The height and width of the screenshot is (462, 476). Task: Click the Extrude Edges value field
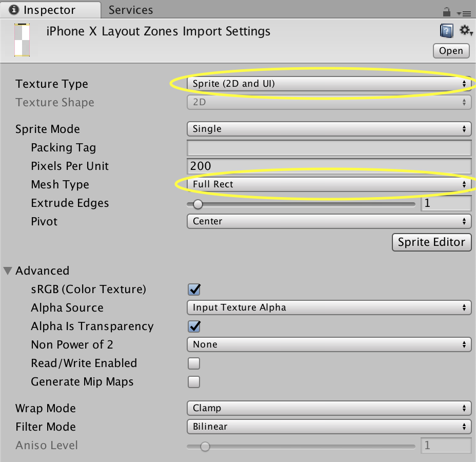tap(446, 203)
